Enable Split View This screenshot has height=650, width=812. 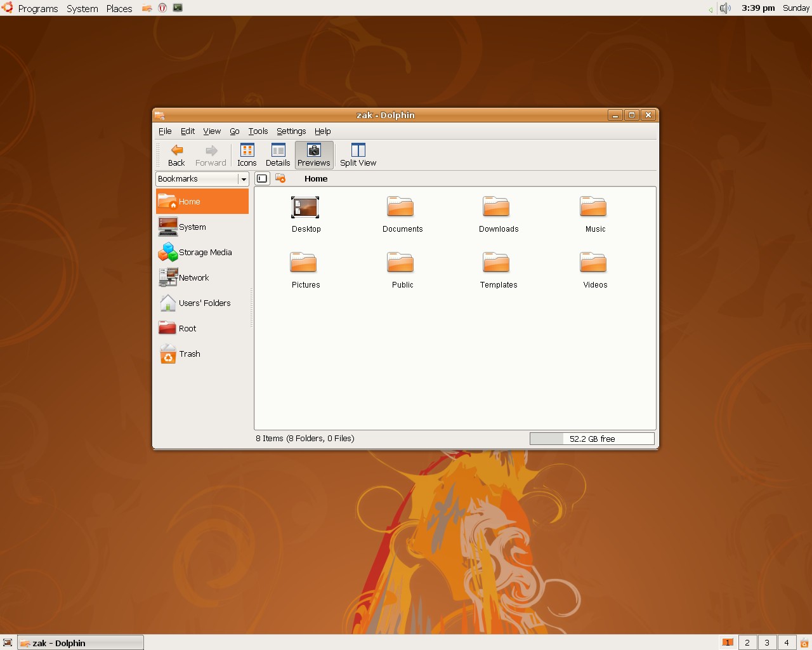[x=358, y=155]
